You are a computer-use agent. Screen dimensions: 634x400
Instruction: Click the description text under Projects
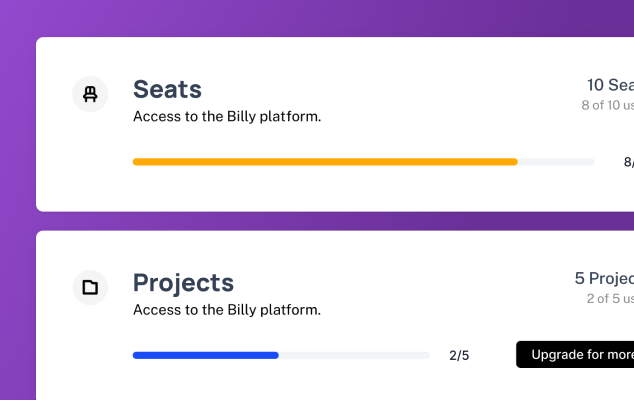(227, 310)
